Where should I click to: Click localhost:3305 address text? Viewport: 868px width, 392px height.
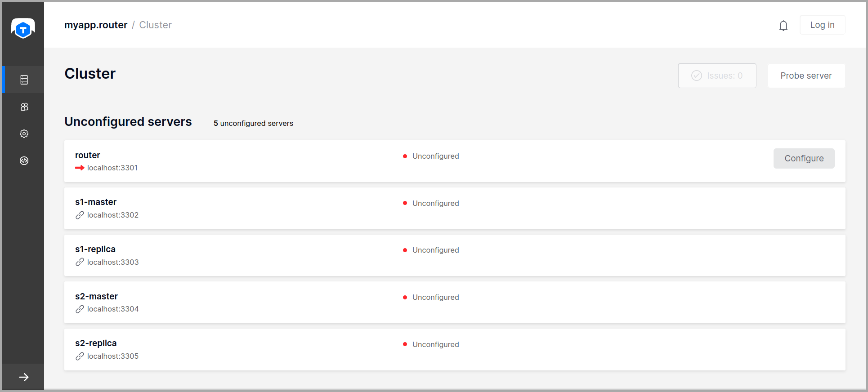click(113, 356)
